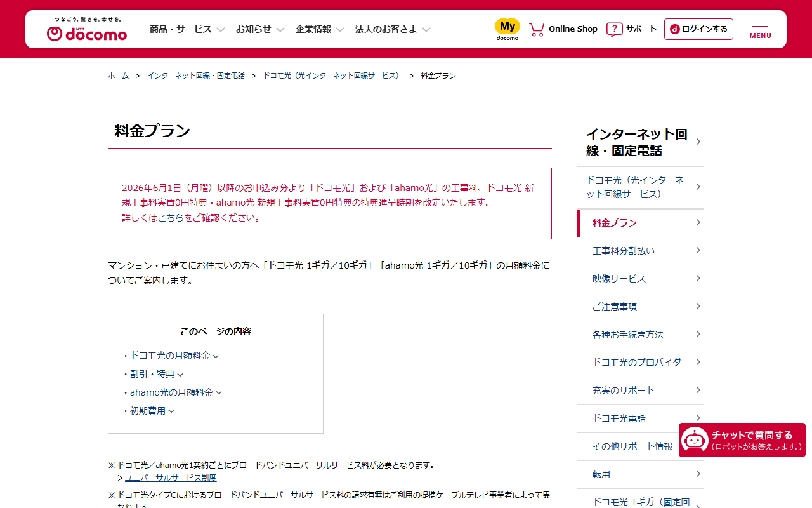Open sidebar 工事料分割払い item
The height and width of the screenshot is (508, 812).
coord(641,251)
